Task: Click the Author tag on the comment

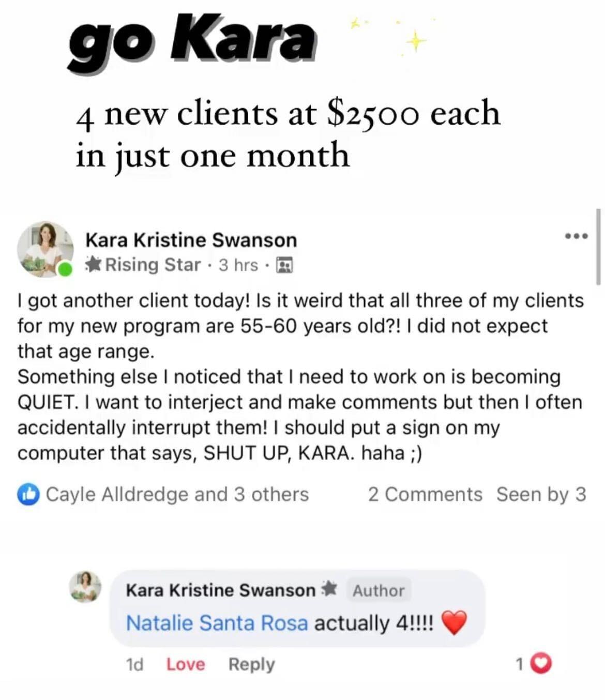Action: [378, 590]
